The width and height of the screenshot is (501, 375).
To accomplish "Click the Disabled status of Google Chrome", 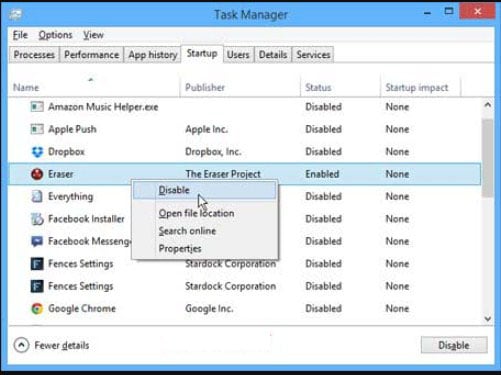I will pos(324,309).
